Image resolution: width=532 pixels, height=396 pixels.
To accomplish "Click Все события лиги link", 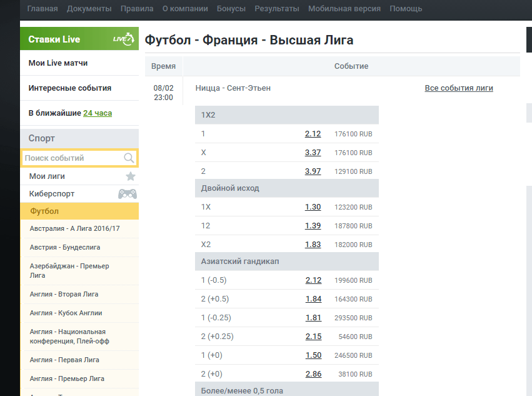I will [x=459, y=88].
